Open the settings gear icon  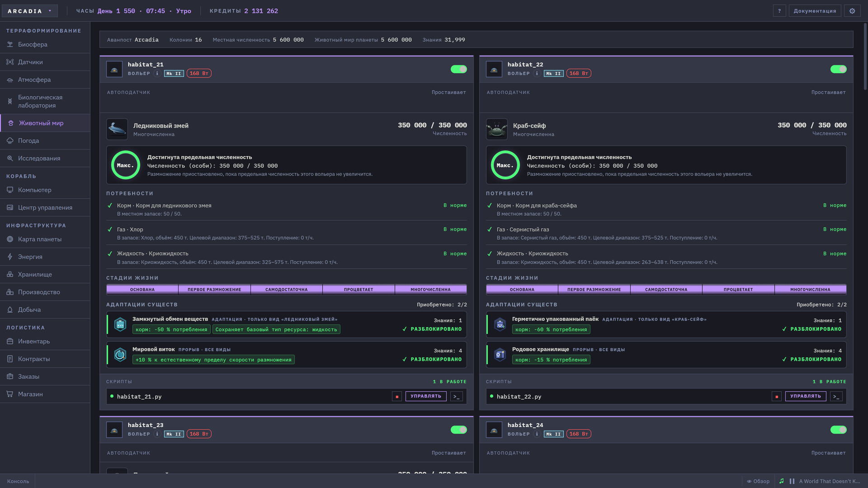point(852,11)
